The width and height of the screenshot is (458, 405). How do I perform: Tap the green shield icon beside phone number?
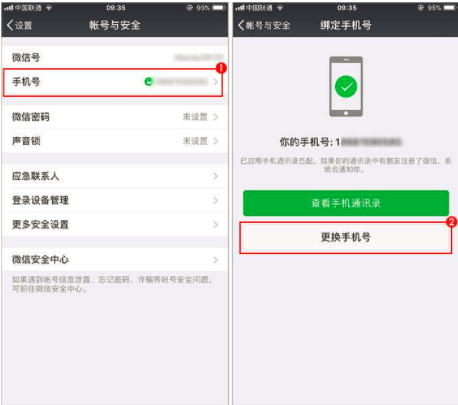[x=148, y=81]
